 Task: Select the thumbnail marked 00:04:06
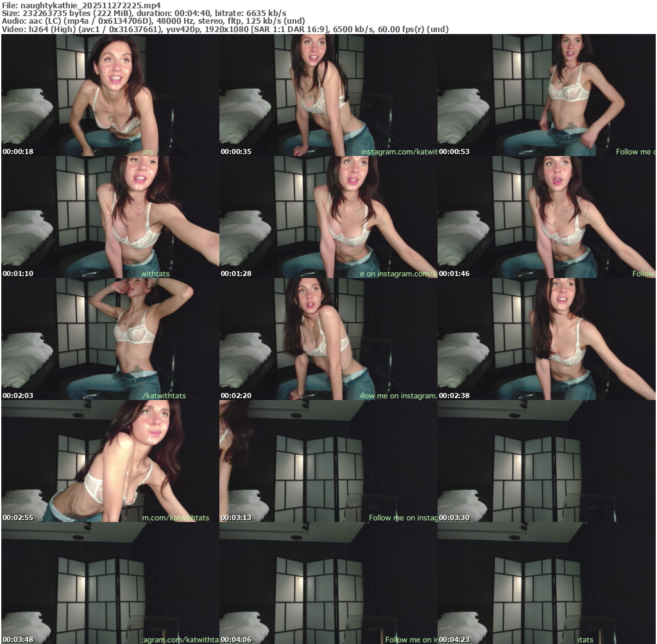(x=328, y=583)
